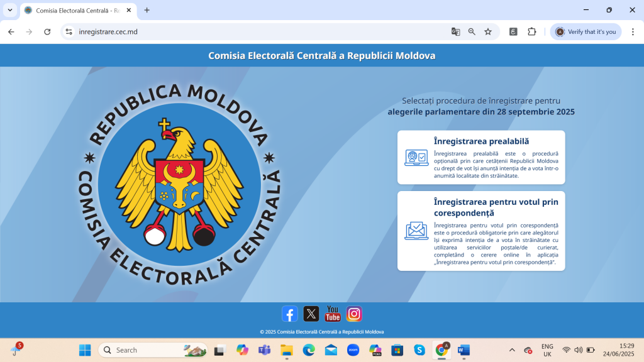Viewport: 644px width, 362px height.
Task: Translate this page icon in address bar
Action: [x=455, y=31]
